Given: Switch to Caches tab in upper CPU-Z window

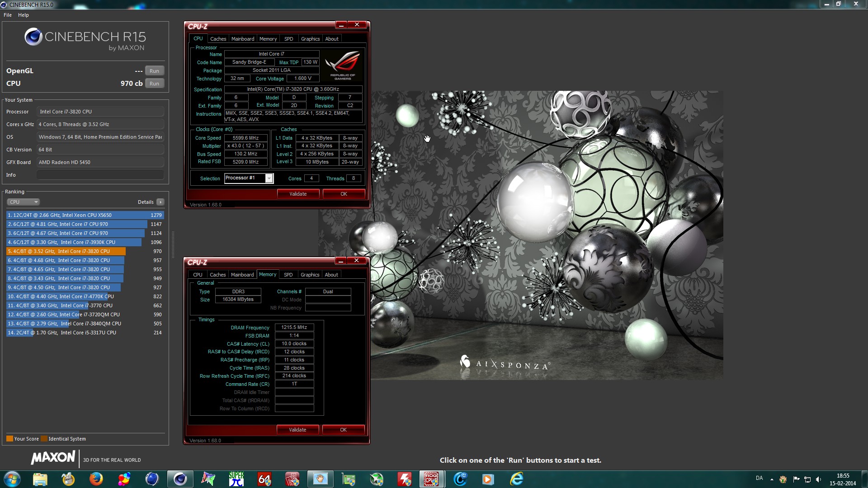Looking at the screenshot, I should tap(218, 39).
